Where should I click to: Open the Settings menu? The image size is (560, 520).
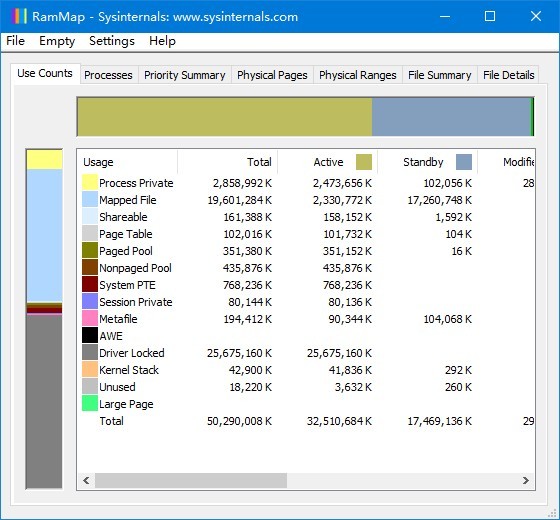[112, 41]
